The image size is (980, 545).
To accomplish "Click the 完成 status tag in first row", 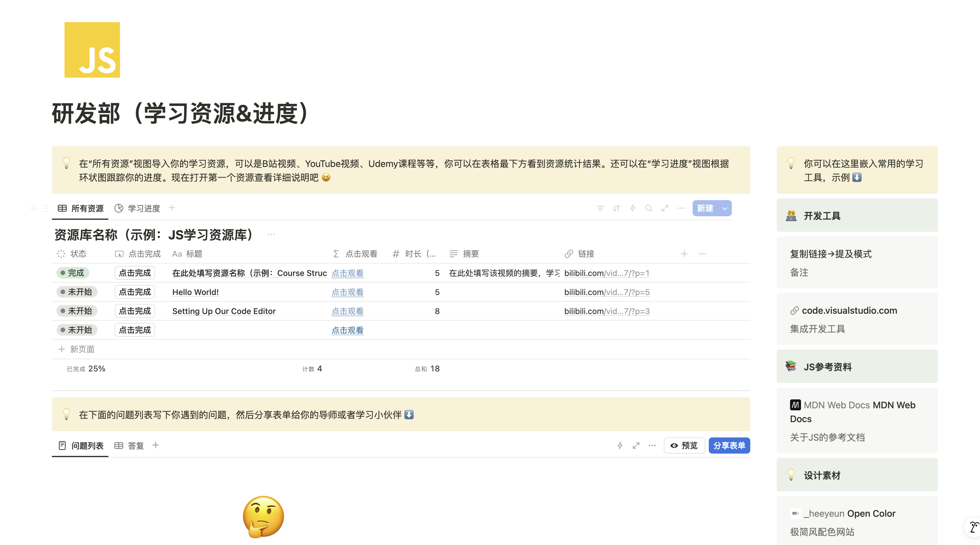I will [x=73, y=273].
